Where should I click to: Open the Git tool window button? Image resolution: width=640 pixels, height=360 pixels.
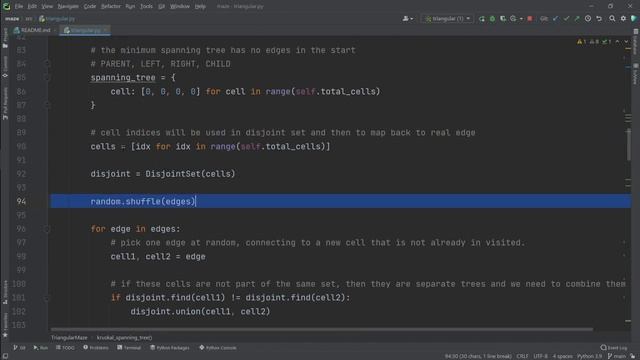click(19, 348)
